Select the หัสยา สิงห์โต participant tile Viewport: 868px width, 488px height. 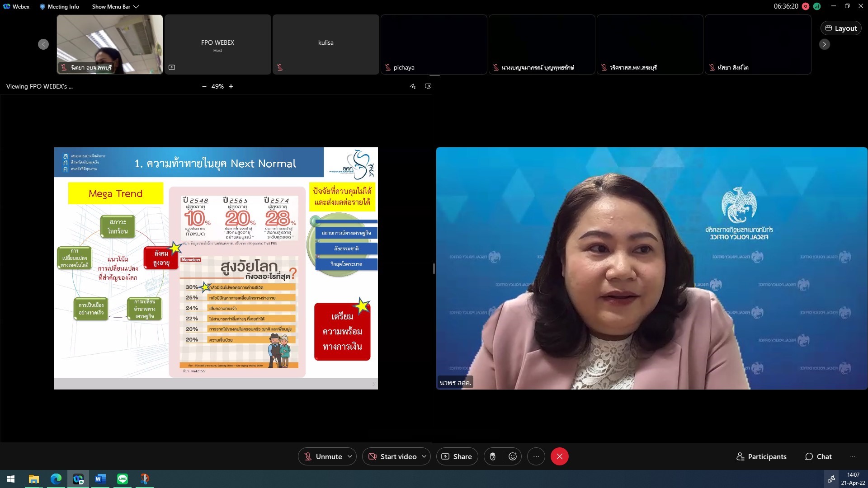click(x=758, y=44)
